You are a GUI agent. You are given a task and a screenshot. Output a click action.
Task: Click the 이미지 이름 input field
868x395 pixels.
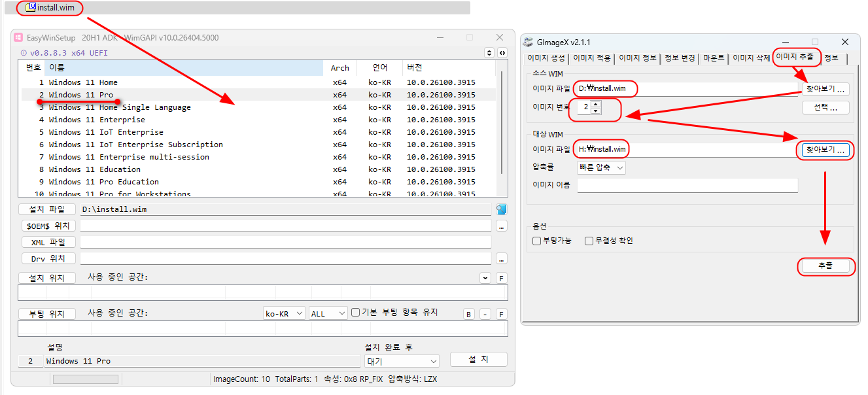coord(687,185)
